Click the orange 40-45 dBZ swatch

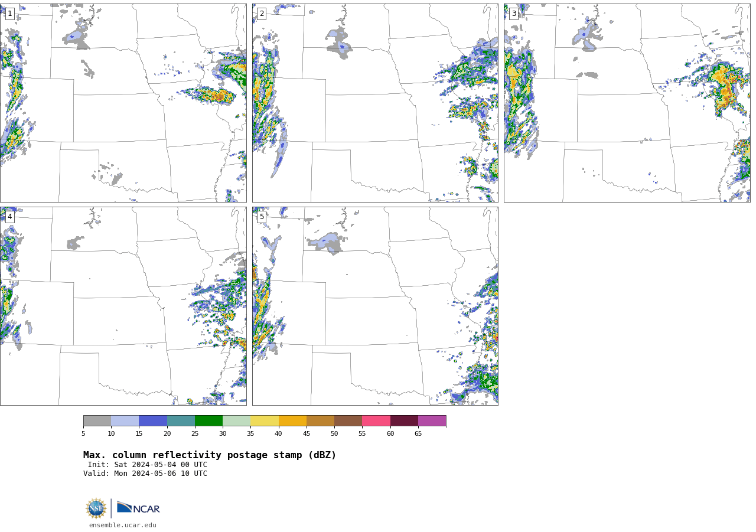(x=292, y=421)
